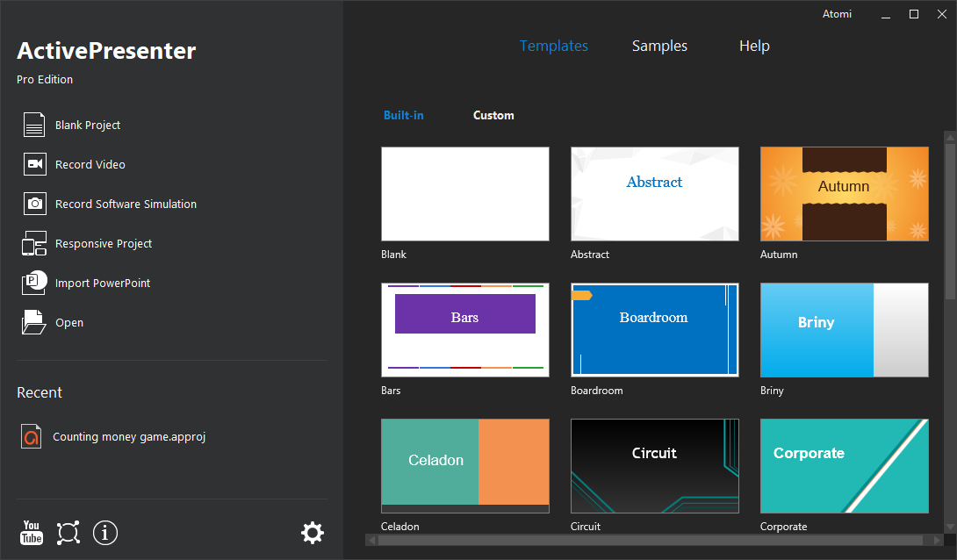Screen dimensions: 957x560
Task: Click the horizontal scrollbar under templates
Action: point(651,540)
